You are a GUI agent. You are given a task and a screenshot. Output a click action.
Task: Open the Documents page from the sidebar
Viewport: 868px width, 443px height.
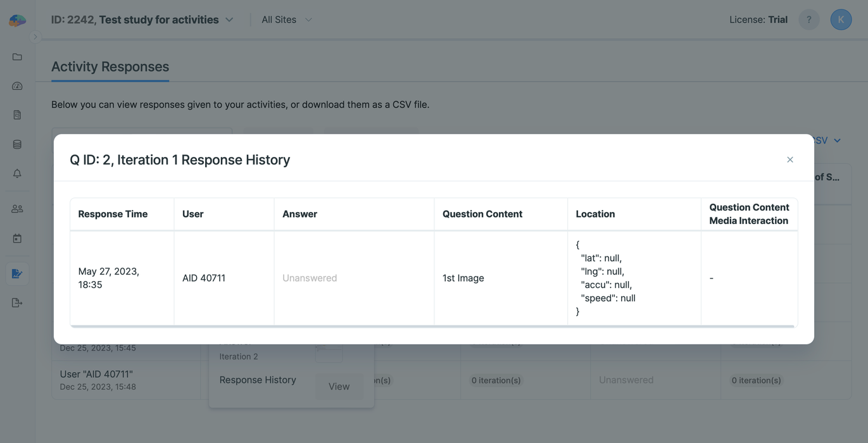coord(16,115)
